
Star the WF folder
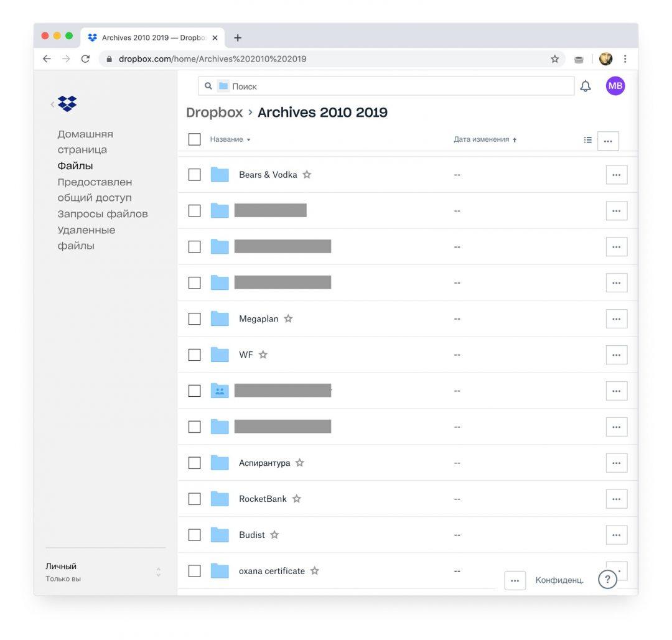(x=263, y=355)
